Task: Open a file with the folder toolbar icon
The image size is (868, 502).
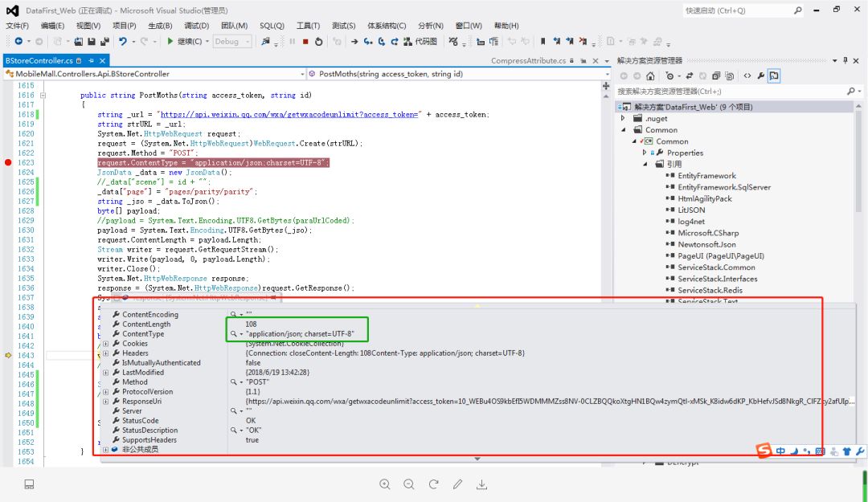Action: (x=79, y=42)
